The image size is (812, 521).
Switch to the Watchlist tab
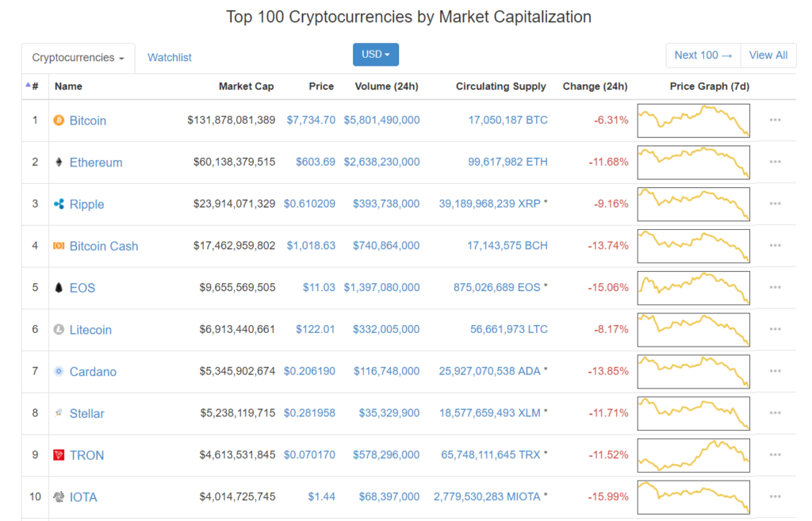coord(170,57)
